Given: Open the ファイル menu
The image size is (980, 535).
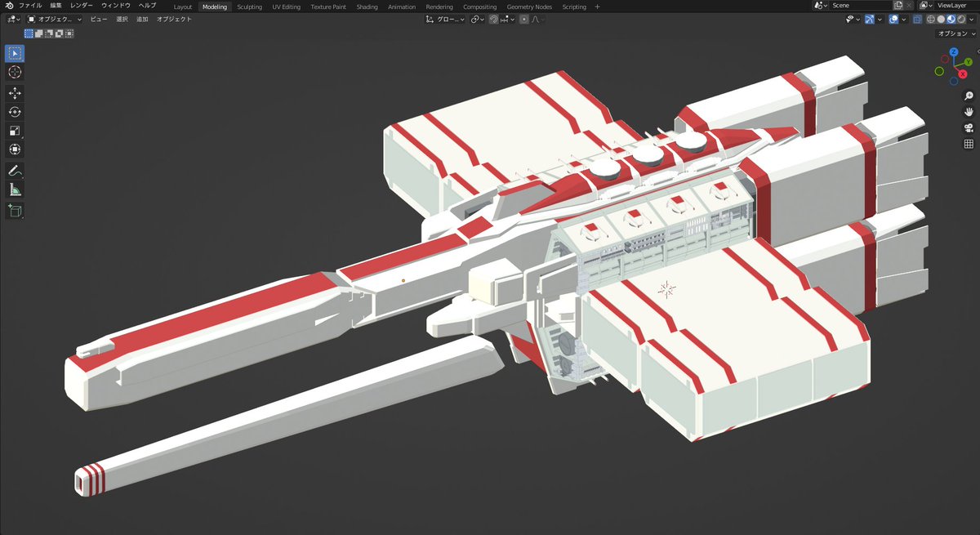Looking at the screenshot, I should 30,6.
